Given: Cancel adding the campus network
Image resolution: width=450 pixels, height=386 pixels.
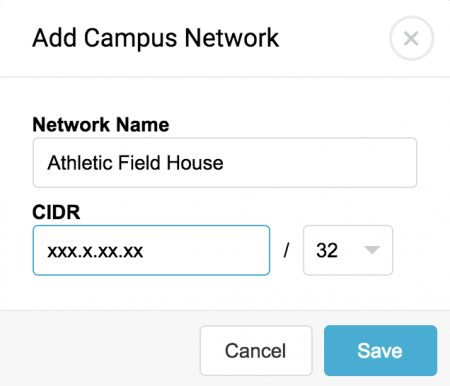Looking at the screenshot, I should (256, 351).
